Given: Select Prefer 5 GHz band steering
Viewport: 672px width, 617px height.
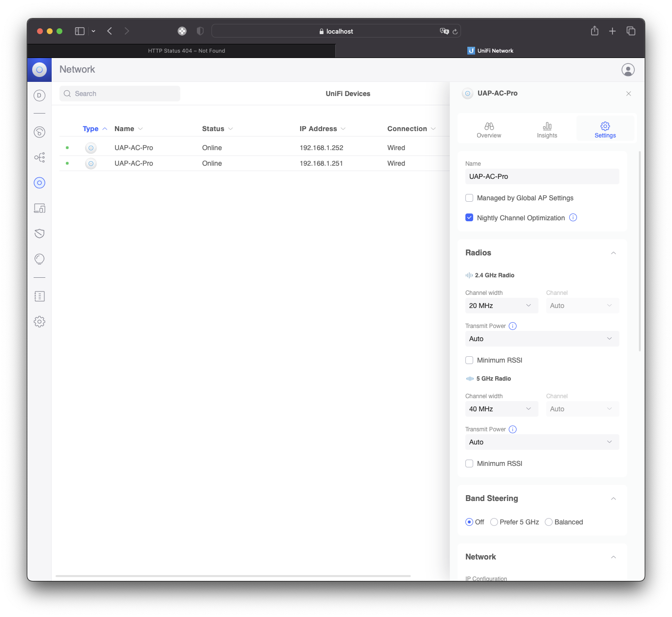Looking at the screenshot, I should click(494, 522).
